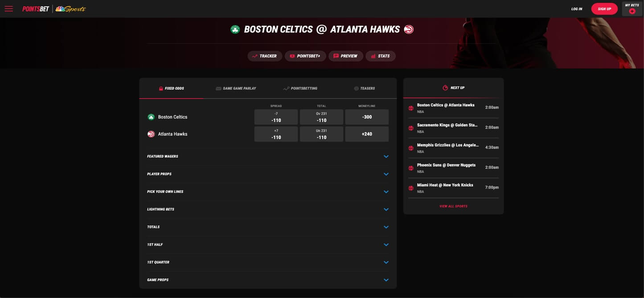The height and width of the screenshot is (298, 644).
Task: Open Boston Celtics @ Atlanta Hawks in Next Up
Action: [x=453, y=108]
